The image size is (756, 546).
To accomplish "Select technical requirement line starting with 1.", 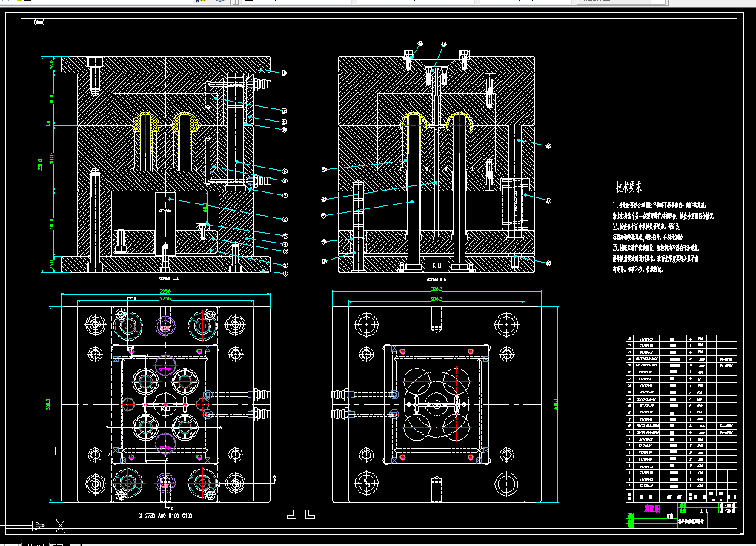I will pos(660,205).
